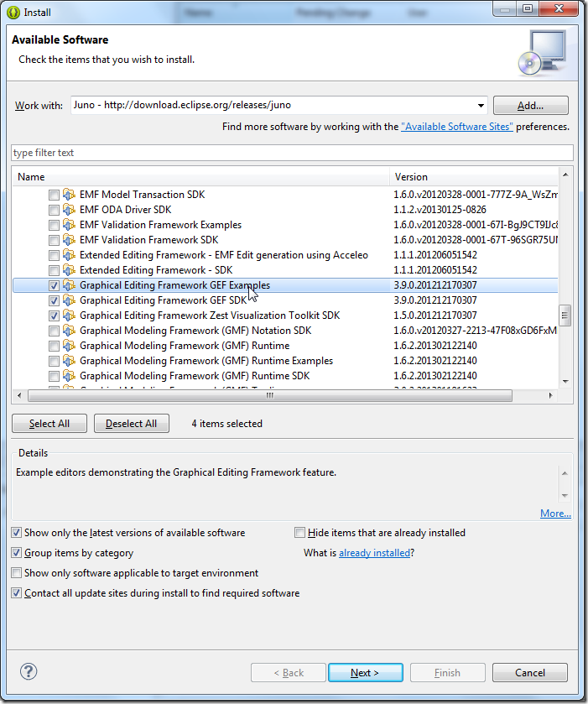588x704 pixels.
Task: Click the horizontal scroll left arrow
Action: [18, 395]
